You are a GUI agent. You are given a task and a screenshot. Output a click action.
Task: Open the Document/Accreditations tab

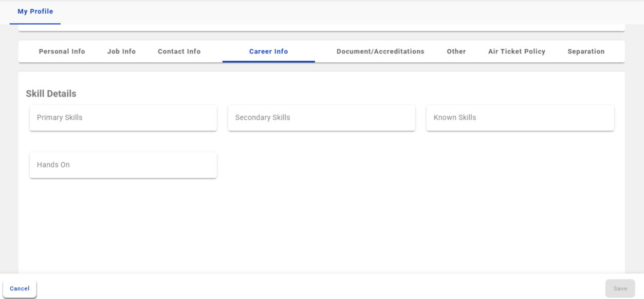pos(380,51)
